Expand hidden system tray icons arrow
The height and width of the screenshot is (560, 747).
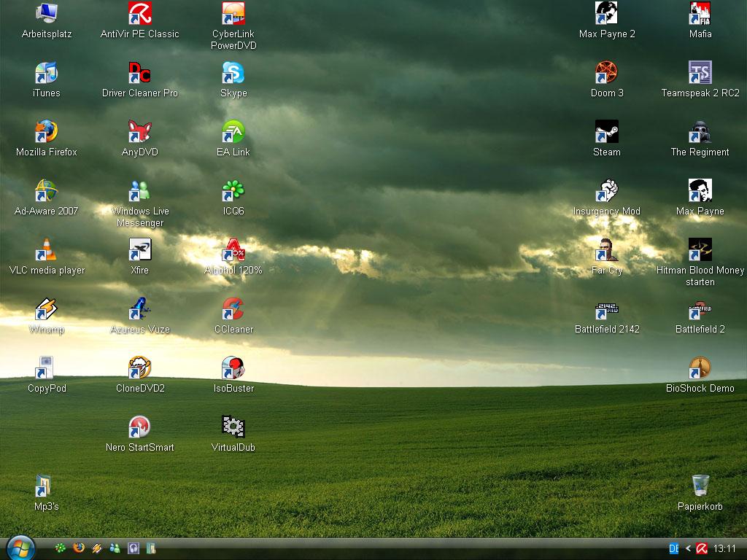click(x=688, y=548)
